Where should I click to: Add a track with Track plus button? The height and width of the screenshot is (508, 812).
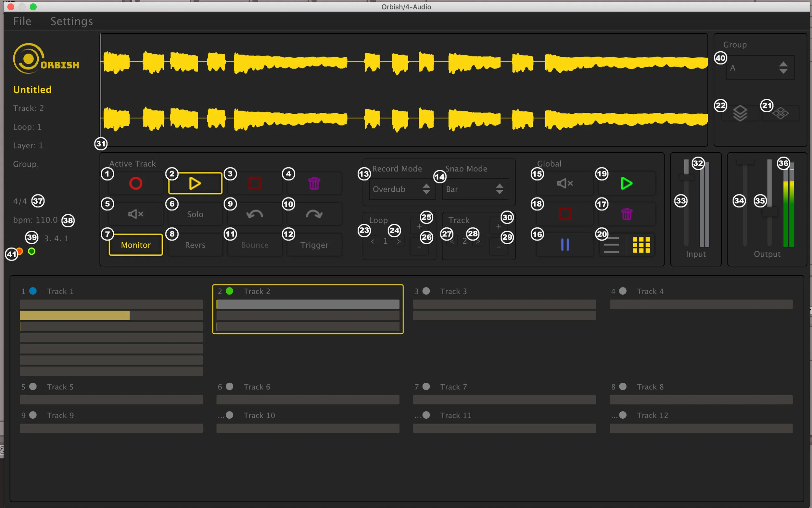pyautogui.click(x=499, y=226)
